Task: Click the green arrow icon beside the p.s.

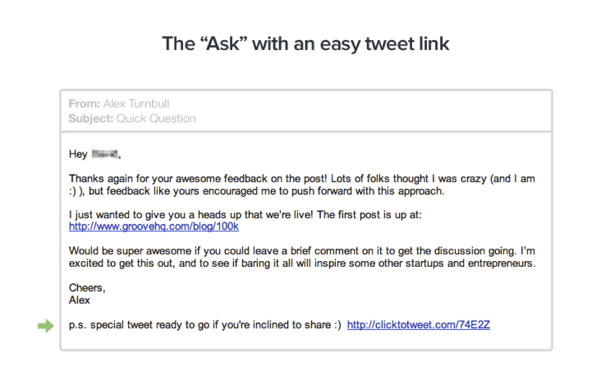Action: (x=46, y=326)
